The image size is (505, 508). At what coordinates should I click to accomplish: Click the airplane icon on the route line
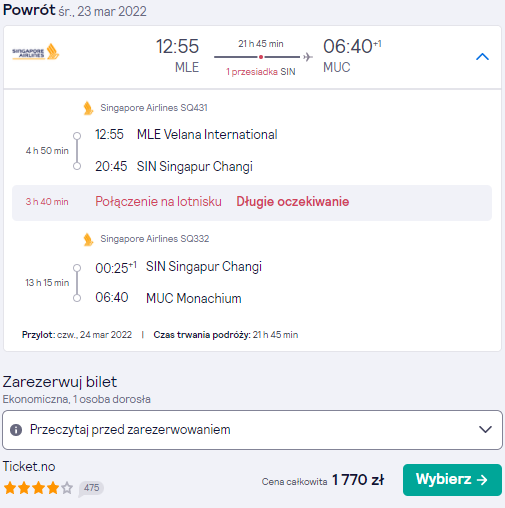(308, 57)
